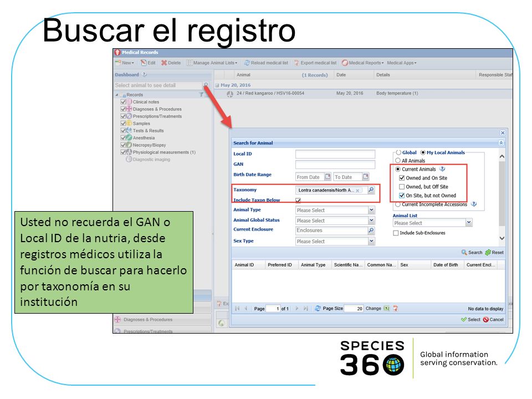Toggle the Clinical notes checkbox

[124, 102]
